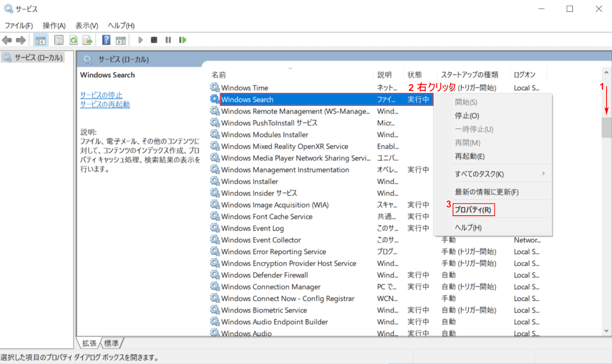Click the scrollbar down arrow
The height and width of the screenshot is (364, 612).
[x=606, y=331]
